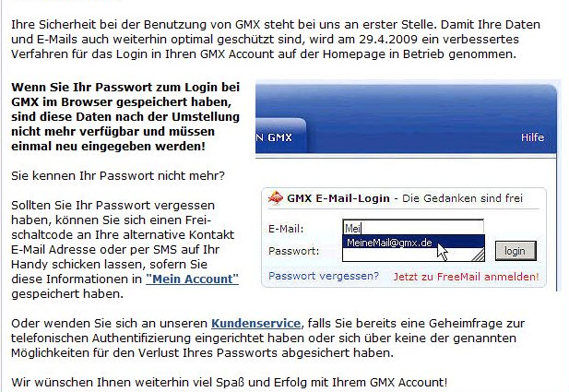This screenshot has height=392, width=569.
Task: Open the "Mein Account" link
Action: click(192, 278)
